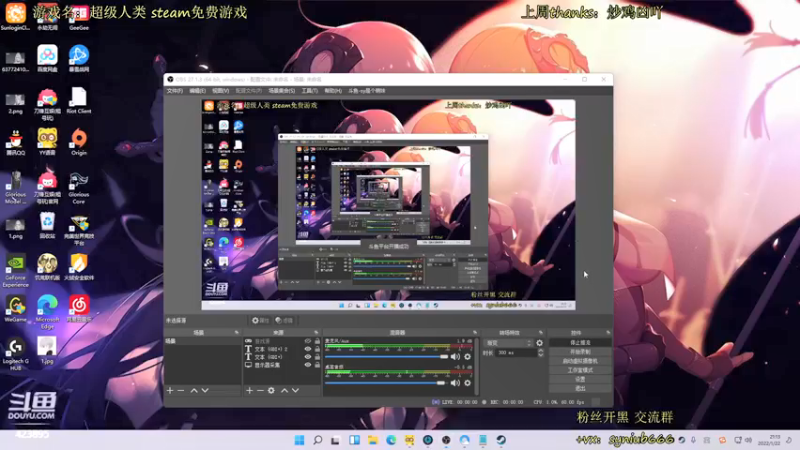Lock the first source row

[317, 341]
